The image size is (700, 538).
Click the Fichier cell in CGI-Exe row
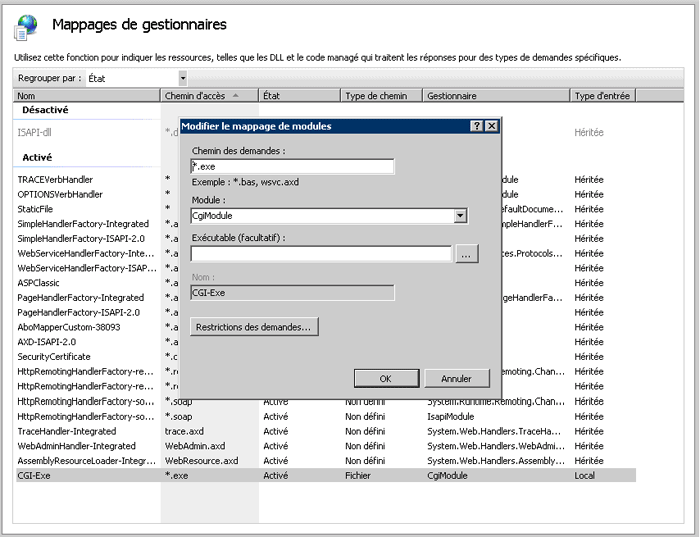pyautogui.click(x=358, y=475)
